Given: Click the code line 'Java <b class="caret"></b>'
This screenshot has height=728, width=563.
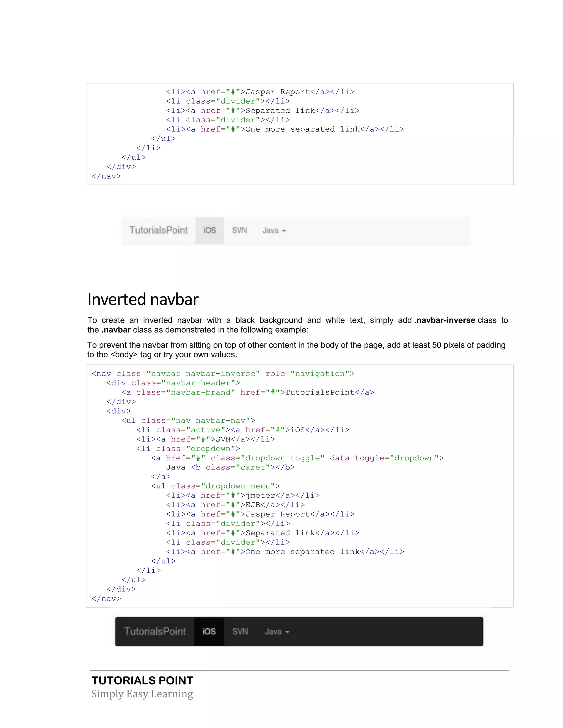Looking at the screenshot, I should pyautogui.click(x=230, y=467).
